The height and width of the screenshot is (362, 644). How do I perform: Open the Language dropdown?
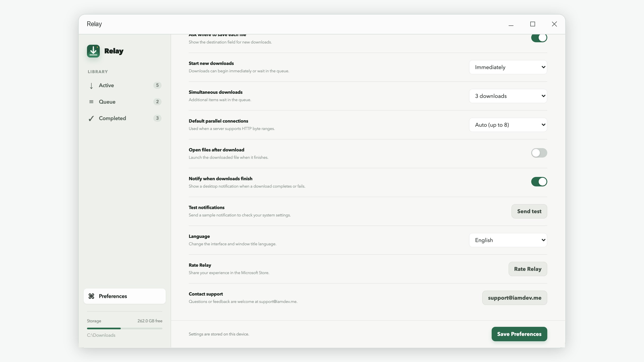[x=508, y=240]
